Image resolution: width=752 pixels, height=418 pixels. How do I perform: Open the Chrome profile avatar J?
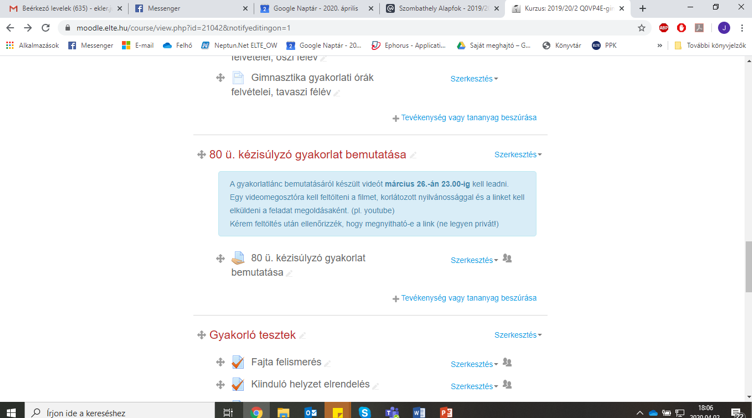[x=724, y=28]
